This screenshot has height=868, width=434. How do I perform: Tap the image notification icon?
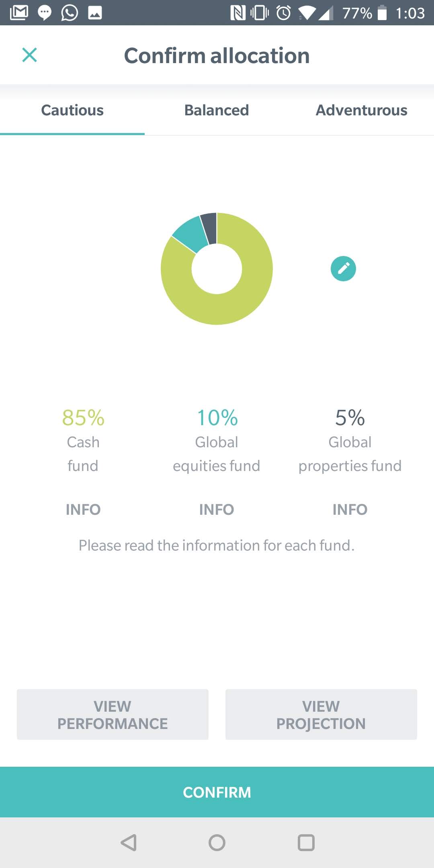(95, 13)
